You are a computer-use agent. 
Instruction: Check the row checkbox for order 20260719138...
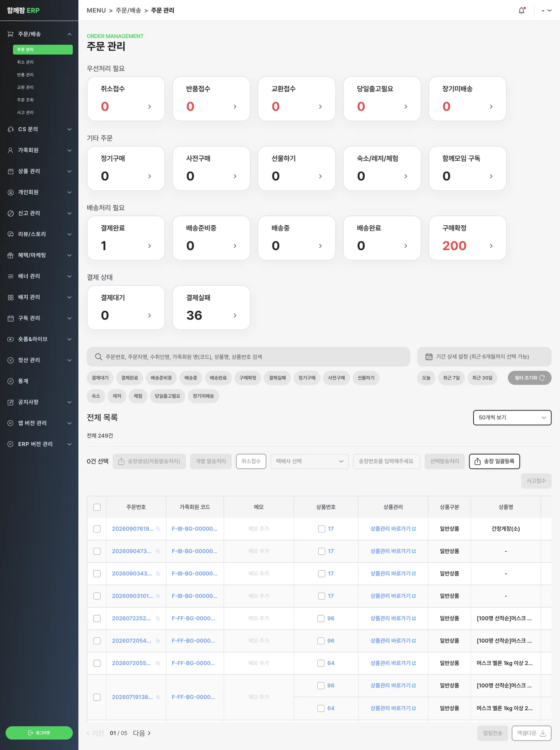coord(97,697)
